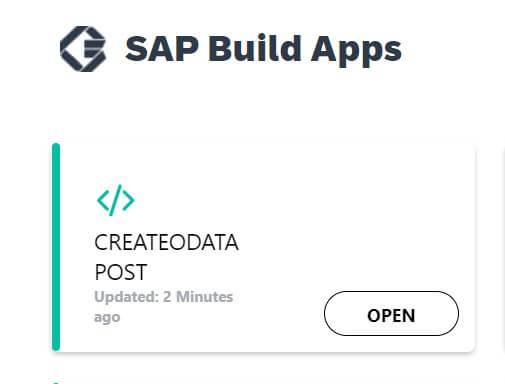
Task: Click the green bar of the next card below
Action: pos(56,383)
